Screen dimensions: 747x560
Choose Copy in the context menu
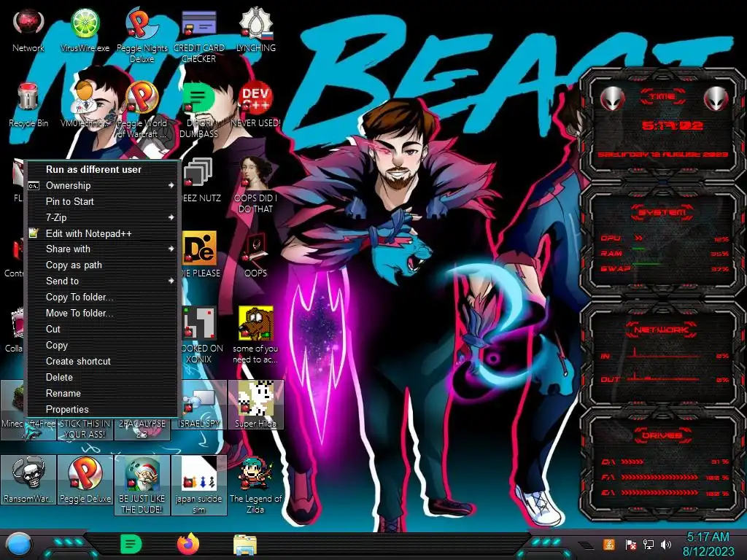tap(102, 345)
